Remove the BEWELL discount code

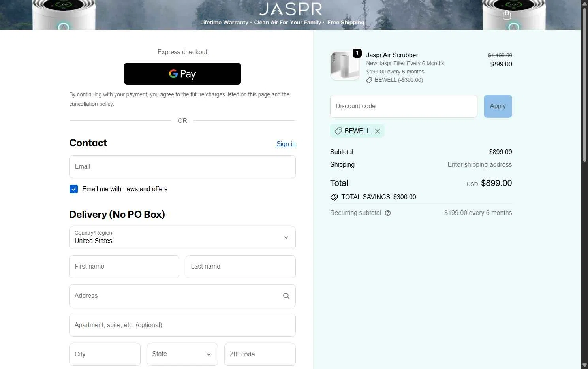pyautogui.click(x=378, y=131)
